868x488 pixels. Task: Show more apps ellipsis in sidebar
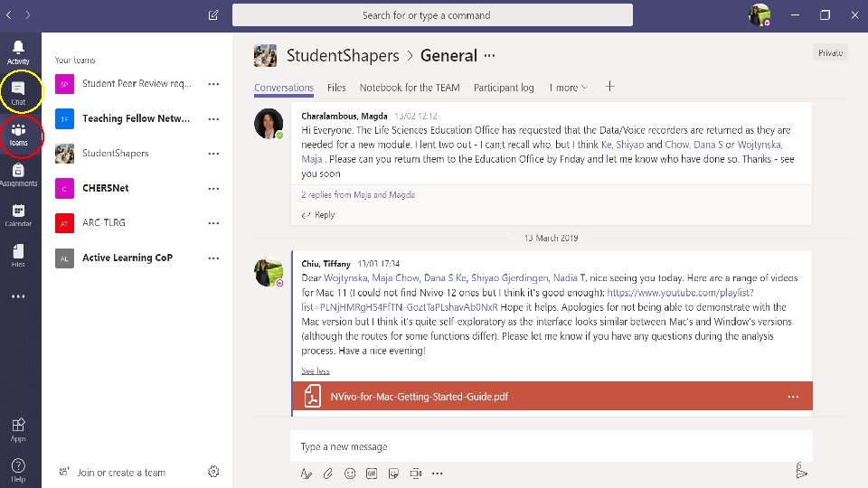[18, 296]
